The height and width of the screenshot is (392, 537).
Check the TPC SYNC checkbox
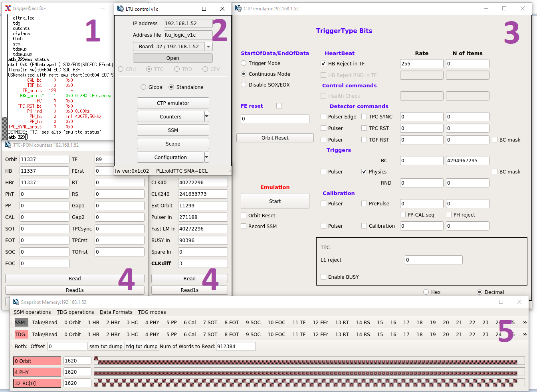pyautogui.click(x=364, y=116)
